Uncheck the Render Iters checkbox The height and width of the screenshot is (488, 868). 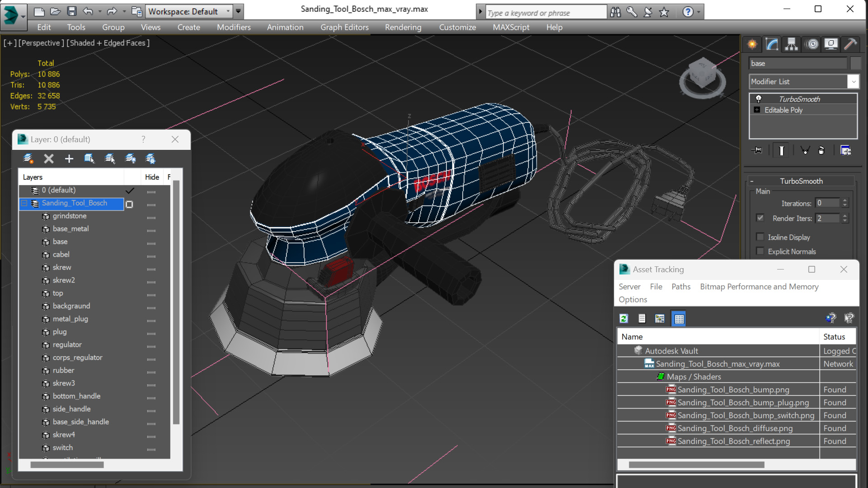click(x=760, y=218)
